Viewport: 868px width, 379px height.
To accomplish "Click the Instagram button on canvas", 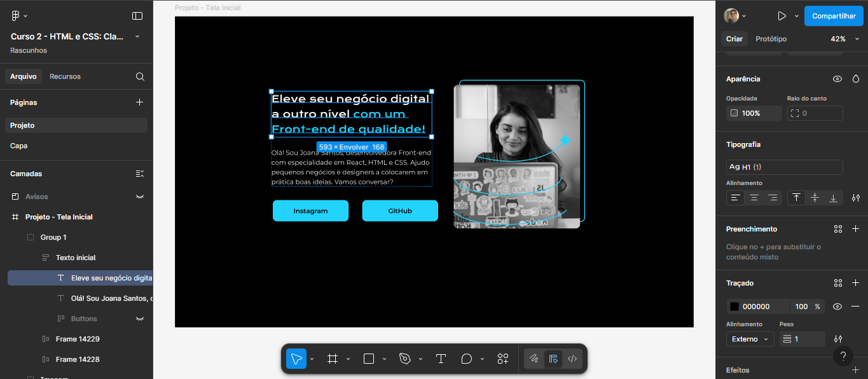I will [310, 210].
